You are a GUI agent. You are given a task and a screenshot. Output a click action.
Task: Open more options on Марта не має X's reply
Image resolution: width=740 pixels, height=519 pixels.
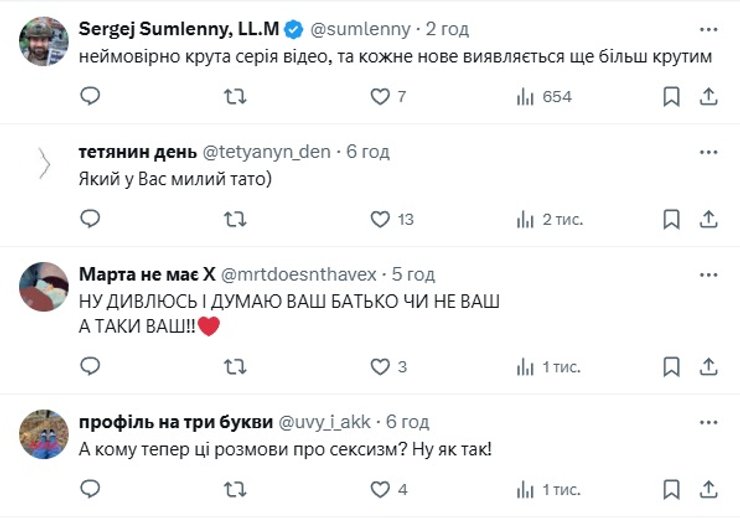tap(708, 273)
